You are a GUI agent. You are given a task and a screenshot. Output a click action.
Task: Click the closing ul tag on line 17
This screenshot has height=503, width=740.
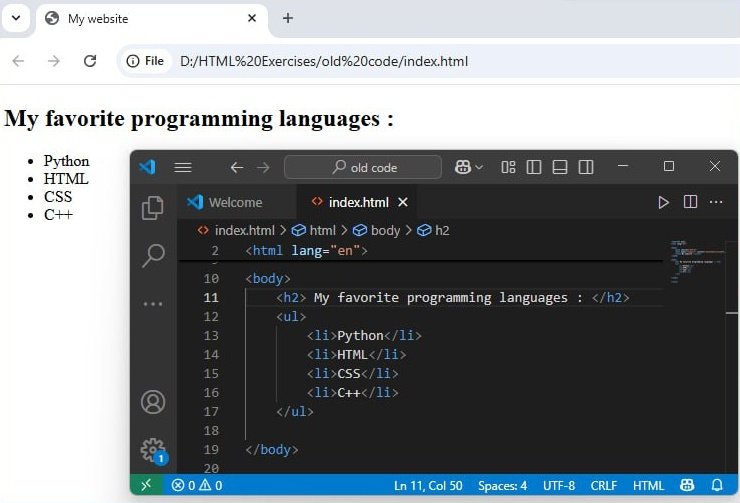[294, 411]
